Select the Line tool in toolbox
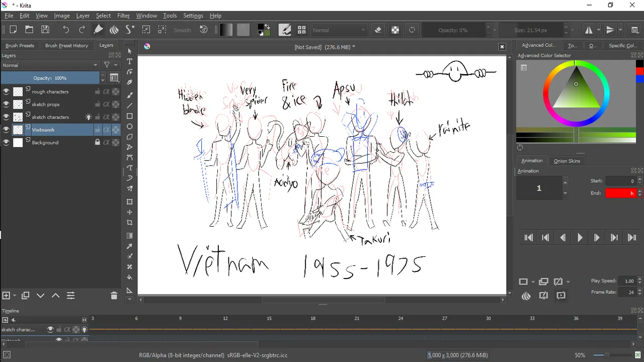The height and width of the screenshot is (362, 644). (x=129, y=106)
